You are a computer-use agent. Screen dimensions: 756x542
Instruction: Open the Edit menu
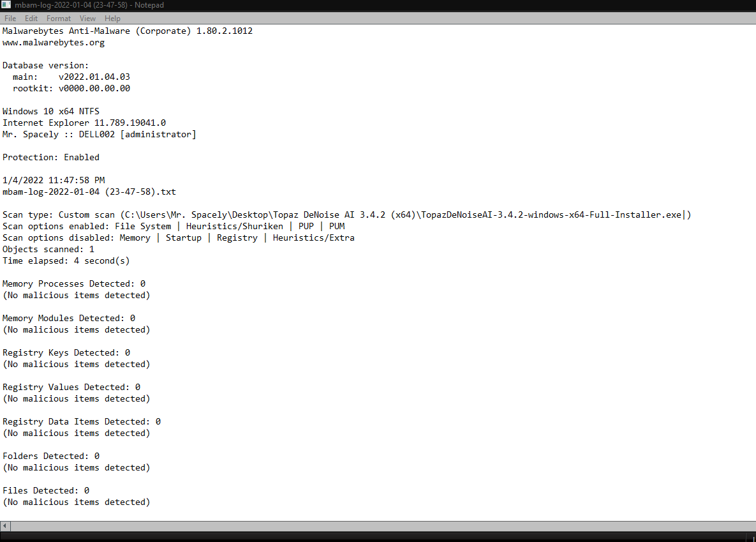pos(31,19)
